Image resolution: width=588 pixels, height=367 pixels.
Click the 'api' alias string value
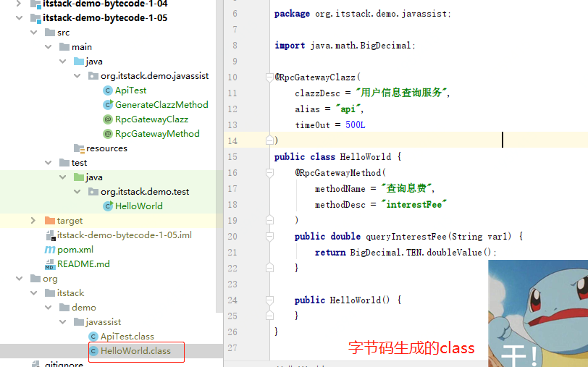click(348, 109)
